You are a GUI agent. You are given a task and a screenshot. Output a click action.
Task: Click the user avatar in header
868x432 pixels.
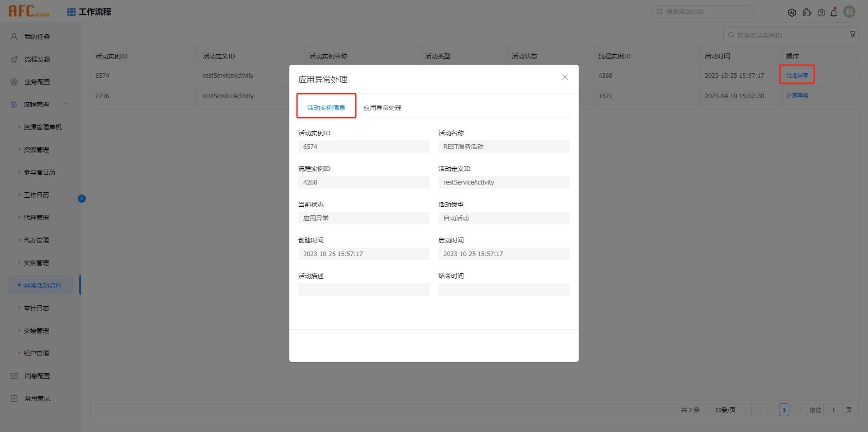pyautogui.click(x=849, y=12)
